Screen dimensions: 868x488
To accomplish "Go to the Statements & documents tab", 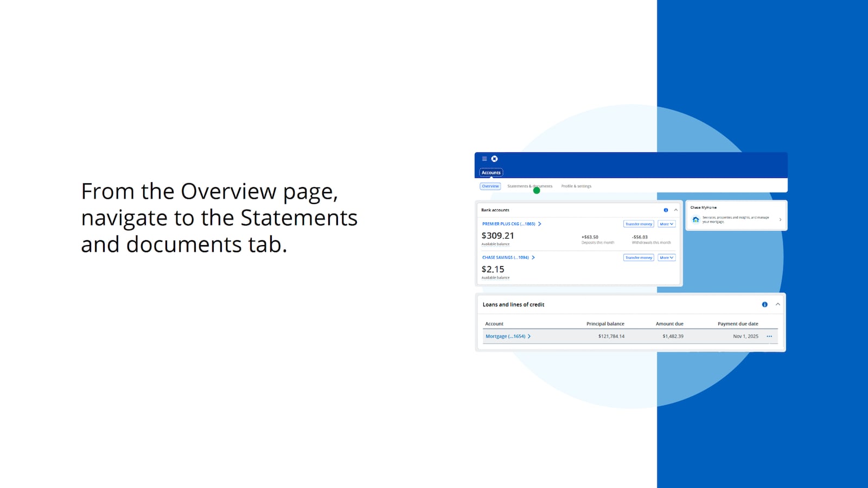I will pos(529,186).
